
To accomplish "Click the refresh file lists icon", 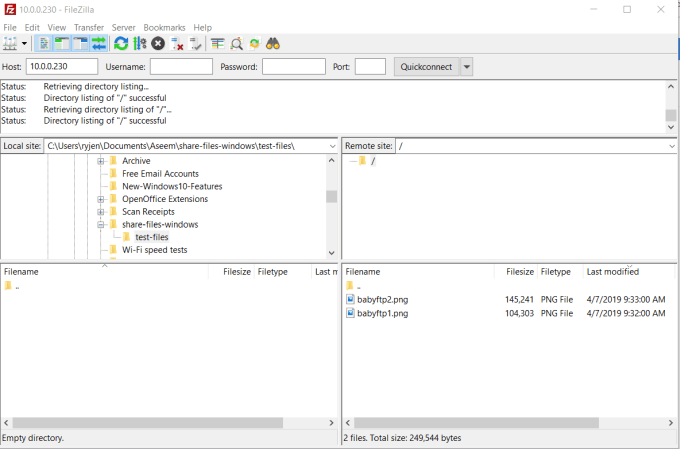I will coord(121,44).
